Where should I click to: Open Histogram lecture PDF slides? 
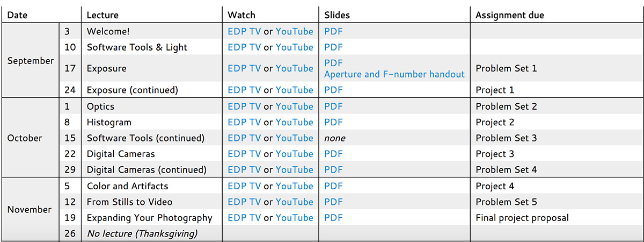(x=333, y=122)
